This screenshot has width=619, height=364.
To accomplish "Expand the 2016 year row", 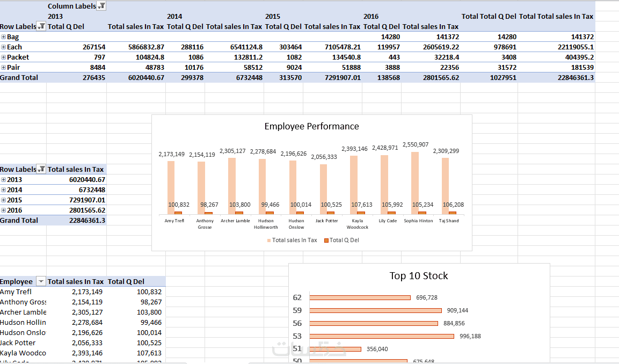I will pos(4,210).
